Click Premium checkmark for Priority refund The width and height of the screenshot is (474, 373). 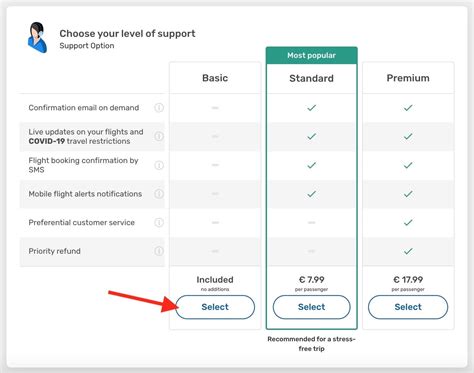[x=408, y=251]
